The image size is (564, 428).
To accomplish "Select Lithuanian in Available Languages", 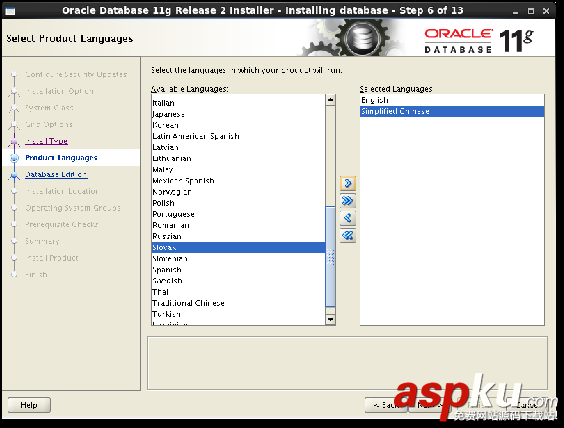I will (238, 159).
